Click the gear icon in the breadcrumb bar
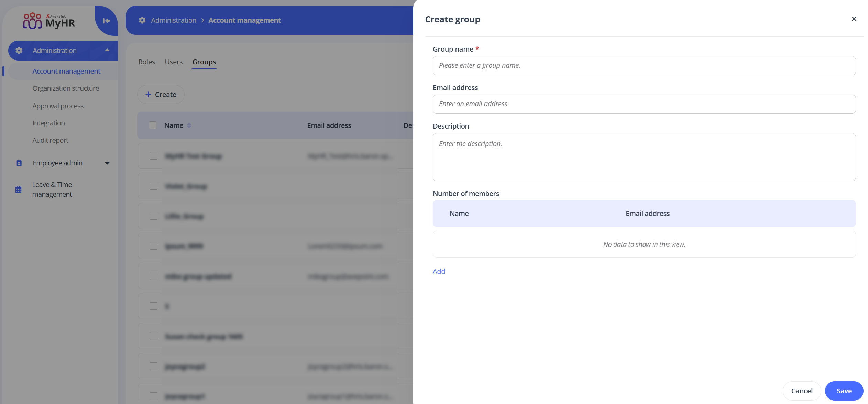Screen dimensions: 868x404 click(x=142, y=20)
